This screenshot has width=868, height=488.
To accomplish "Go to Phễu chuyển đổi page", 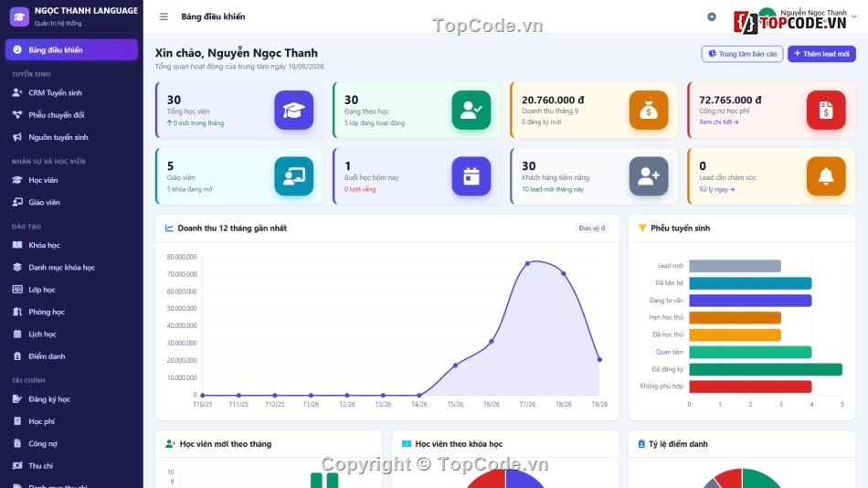I will pos(71,114).
